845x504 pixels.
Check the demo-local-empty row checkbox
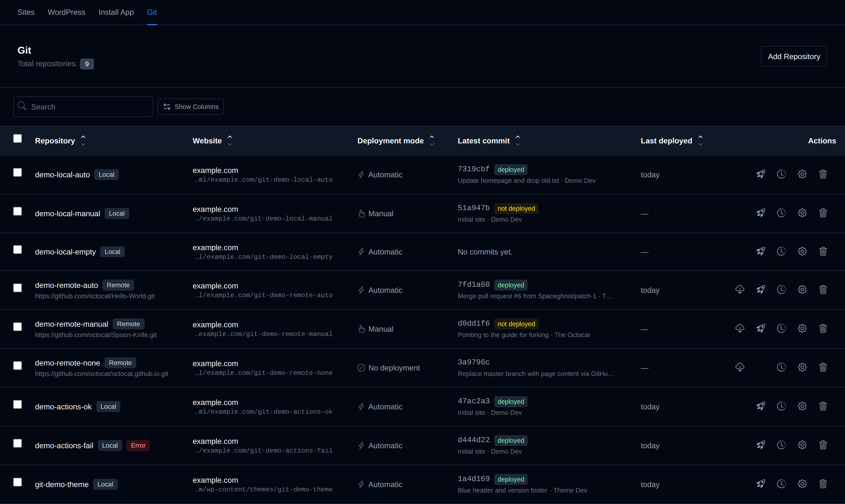point(17,250)
